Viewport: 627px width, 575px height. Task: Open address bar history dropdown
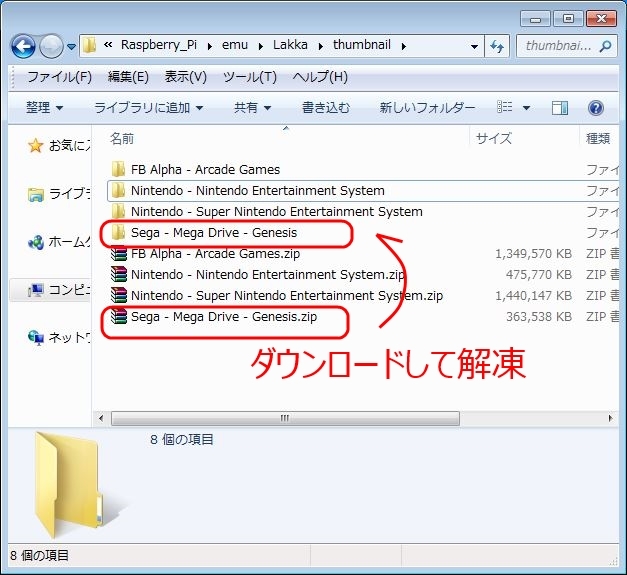click(474, 47)
